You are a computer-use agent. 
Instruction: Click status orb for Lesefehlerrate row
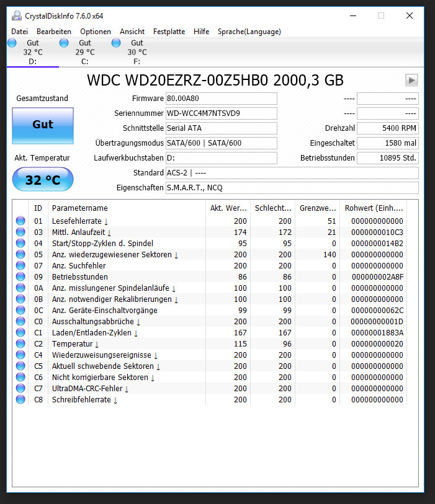[20, 221]
